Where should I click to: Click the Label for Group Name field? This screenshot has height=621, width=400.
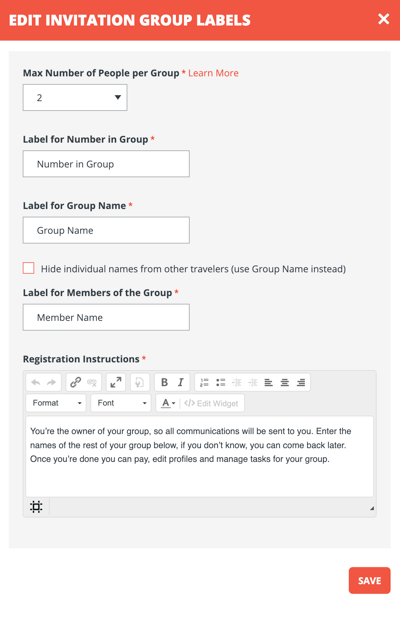point(106,230)
